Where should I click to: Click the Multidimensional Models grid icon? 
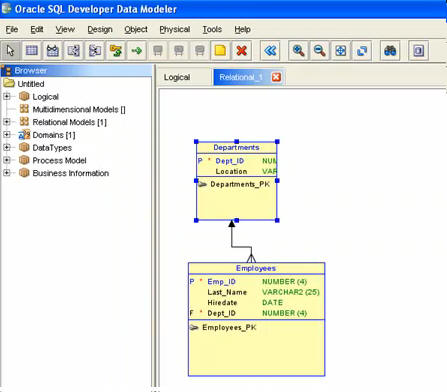coord(24,109)
